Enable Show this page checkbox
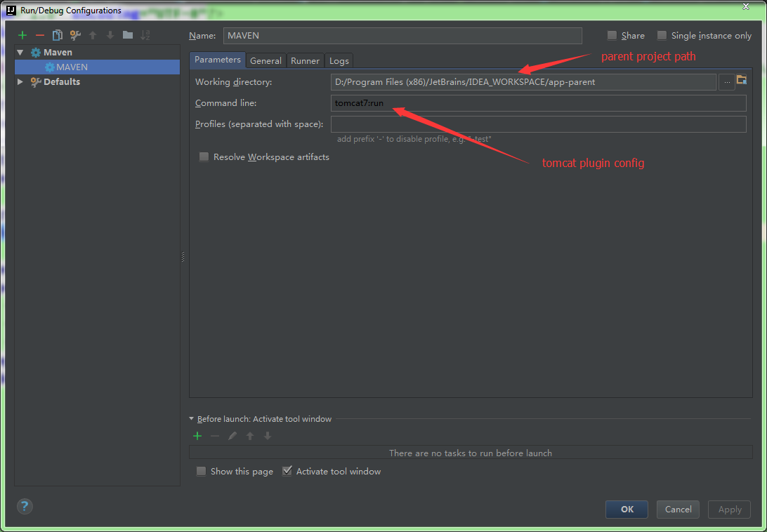Viewport: 767px width, 532px height. click(201, 472)
